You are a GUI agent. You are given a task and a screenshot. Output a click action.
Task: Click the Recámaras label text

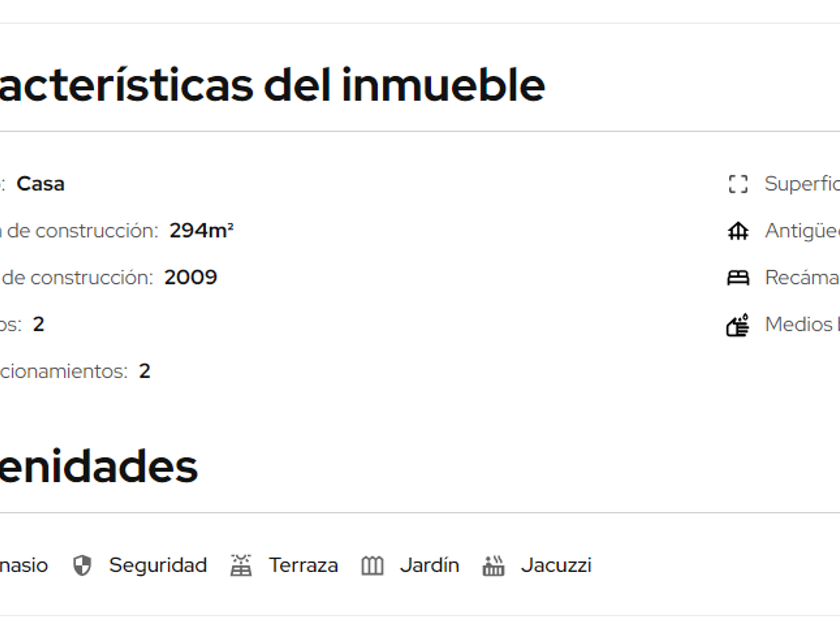pyautogui.click(x=801, y=278)
